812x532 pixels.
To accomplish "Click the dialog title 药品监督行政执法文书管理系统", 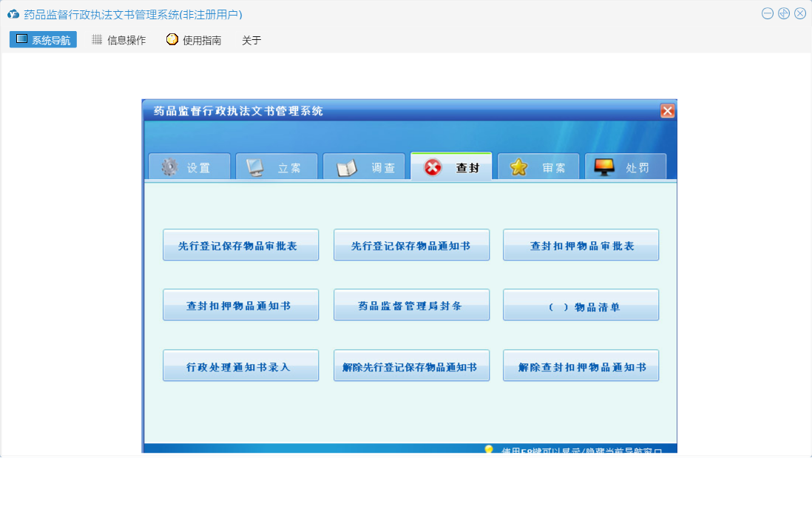I will click(x=238, y=111).
